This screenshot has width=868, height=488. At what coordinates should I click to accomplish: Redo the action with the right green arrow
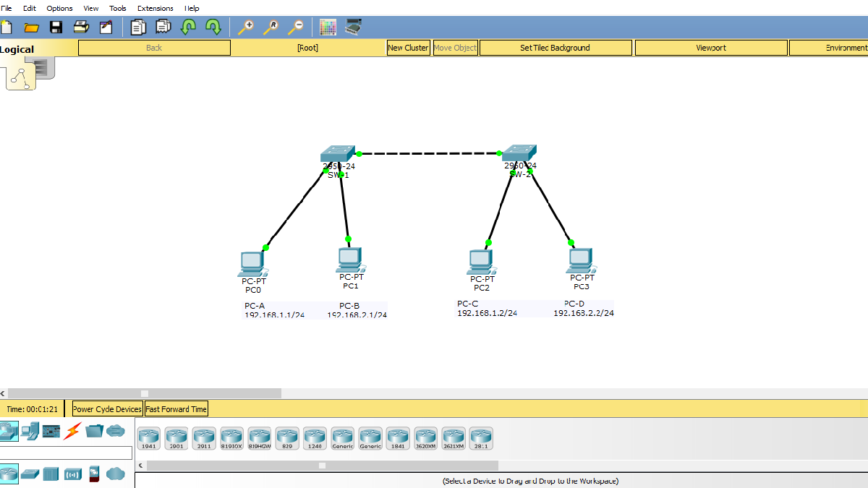tap(213, 27)
